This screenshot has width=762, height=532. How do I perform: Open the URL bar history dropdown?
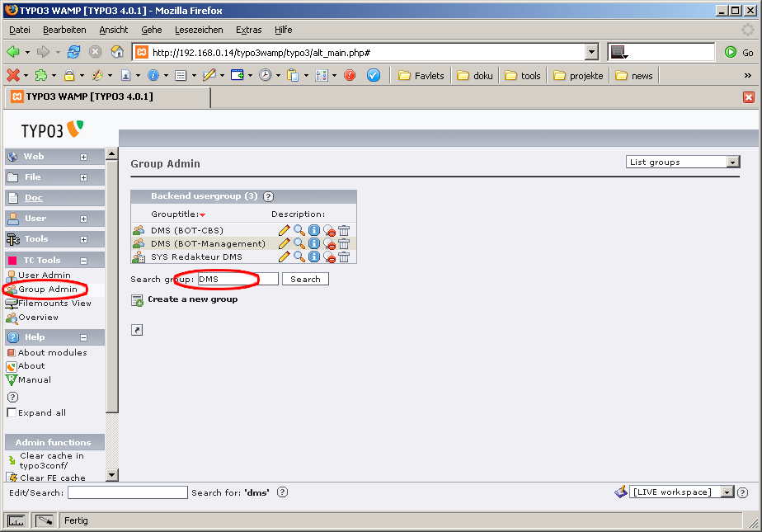pos(591,52)
